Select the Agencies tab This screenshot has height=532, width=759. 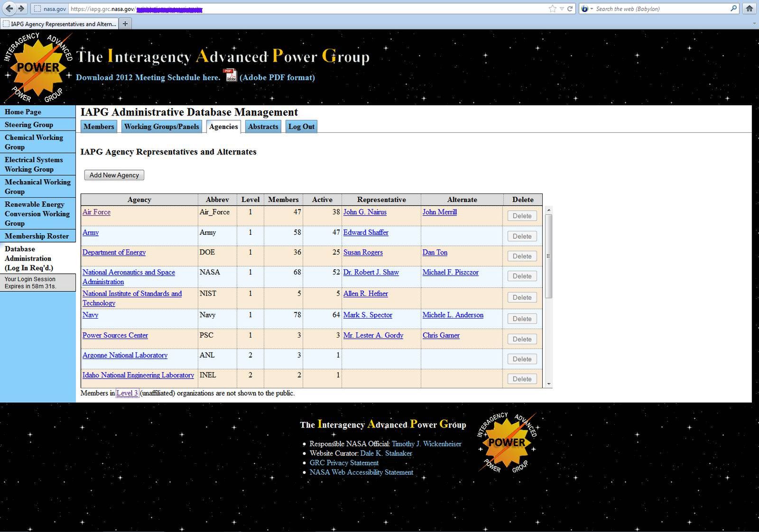click(223, 127)
